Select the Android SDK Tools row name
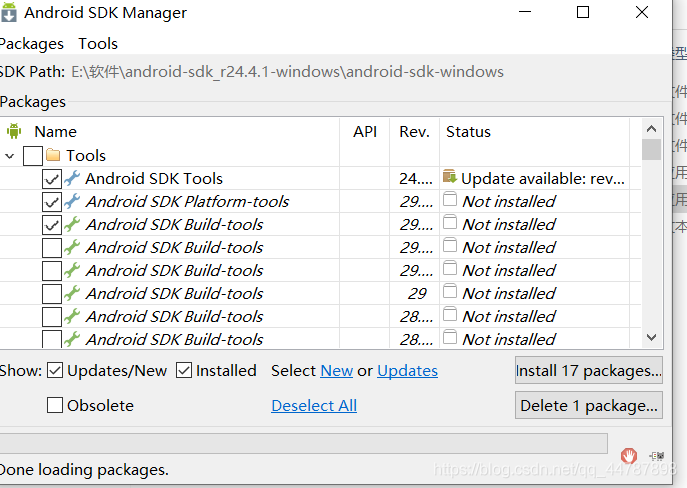The image size is (687, 488). pyautogui.click(x=154, y=179)
